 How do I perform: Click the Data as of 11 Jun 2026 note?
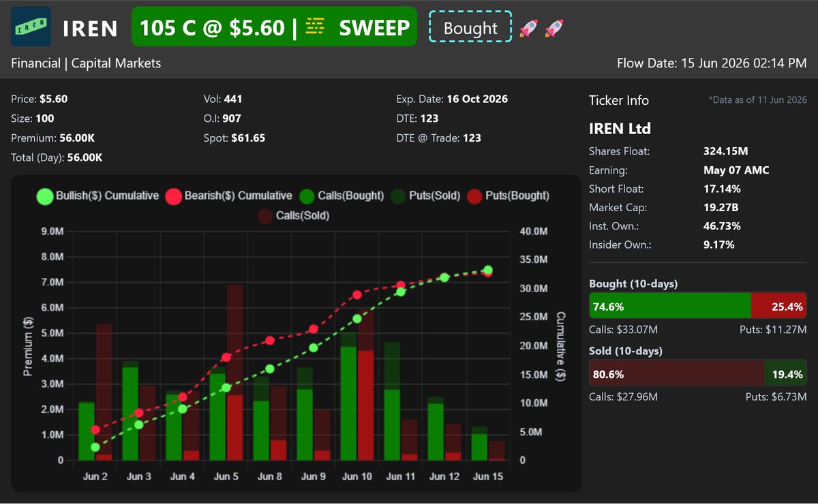(x=758, y=100)
